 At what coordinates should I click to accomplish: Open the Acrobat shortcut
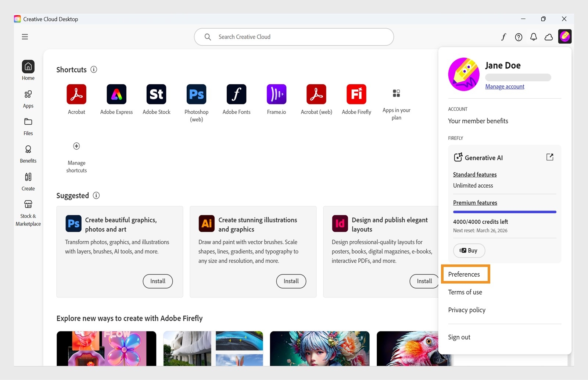point(76,94)
